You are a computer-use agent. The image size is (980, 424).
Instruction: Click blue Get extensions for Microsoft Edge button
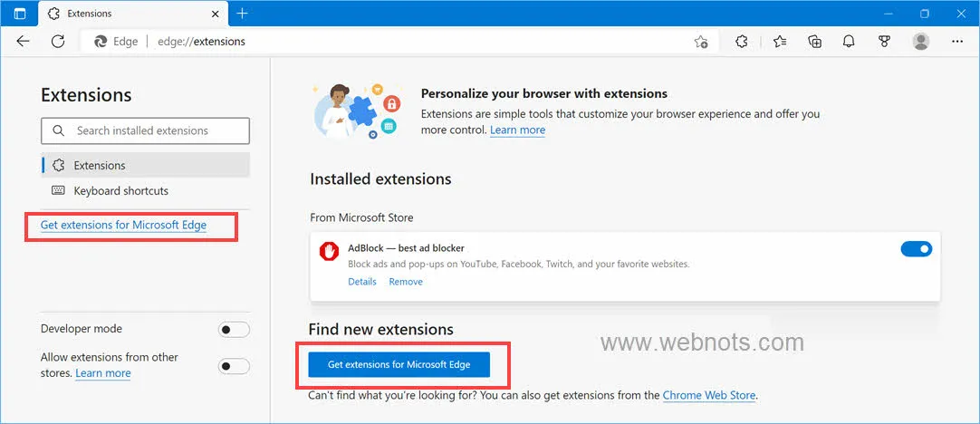(399, 364)
